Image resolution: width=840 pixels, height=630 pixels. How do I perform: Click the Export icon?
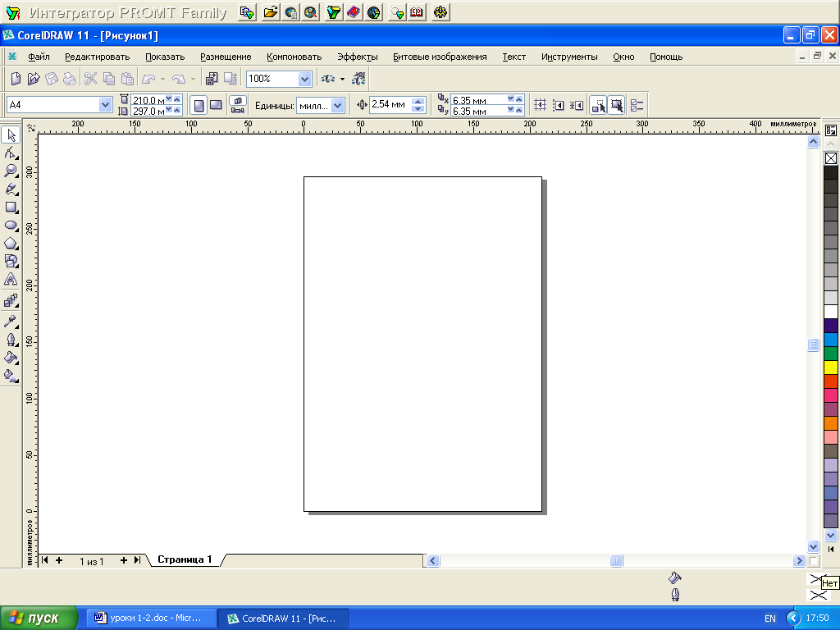click(231, 79)
